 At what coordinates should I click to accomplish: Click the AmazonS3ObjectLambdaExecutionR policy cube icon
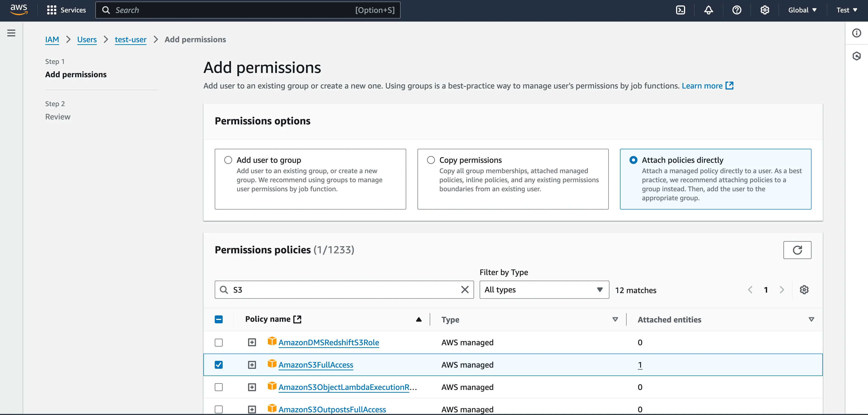(272, 386)
